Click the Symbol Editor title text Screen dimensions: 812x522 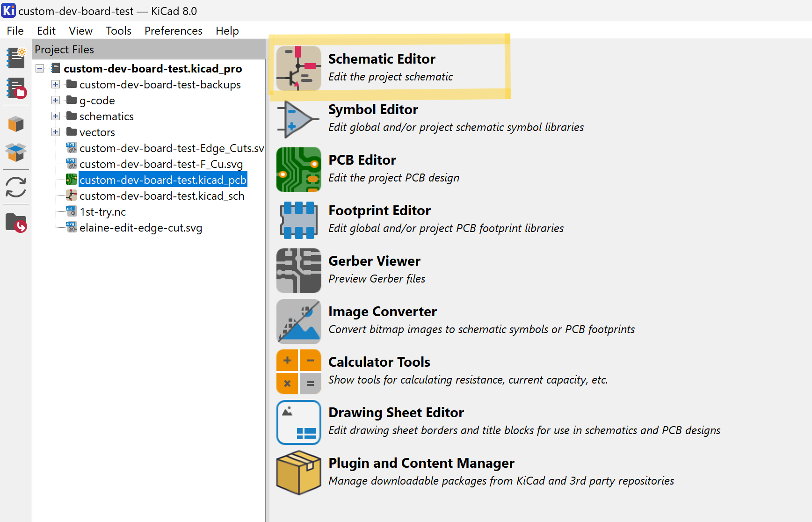(373, 109)
